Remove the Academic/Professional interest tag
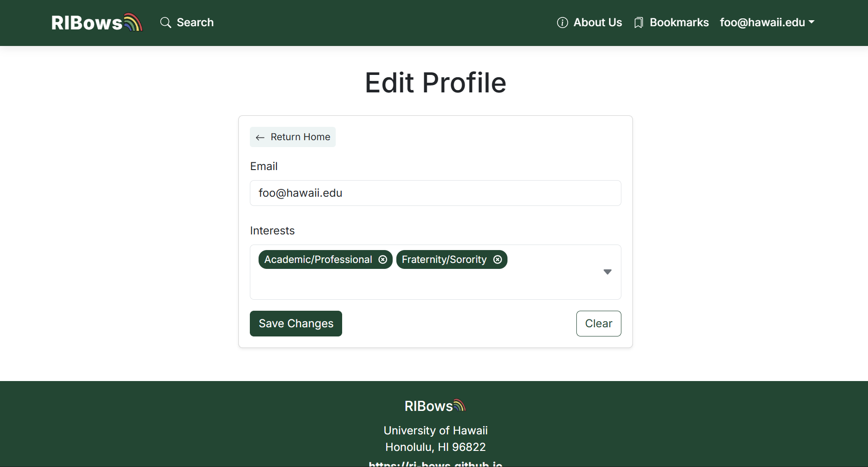 [x=383, y=260]
